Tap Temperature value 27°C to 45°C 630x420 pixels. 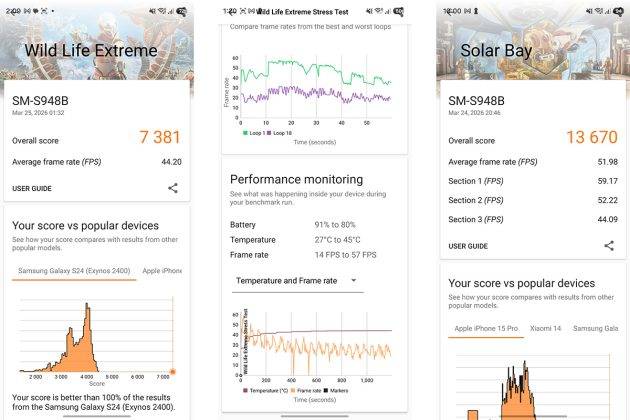coord(338,240)
